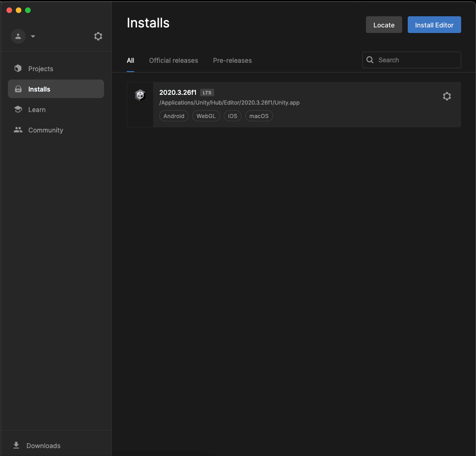Viewport: 476px width, 456px height.
Task: Focus the Search input field
Action: tap(411, 60)
